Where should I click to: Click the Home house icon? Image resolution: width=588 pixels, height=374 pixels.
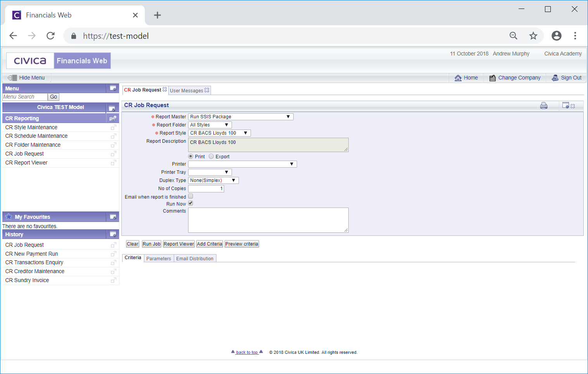coord(458,78)
